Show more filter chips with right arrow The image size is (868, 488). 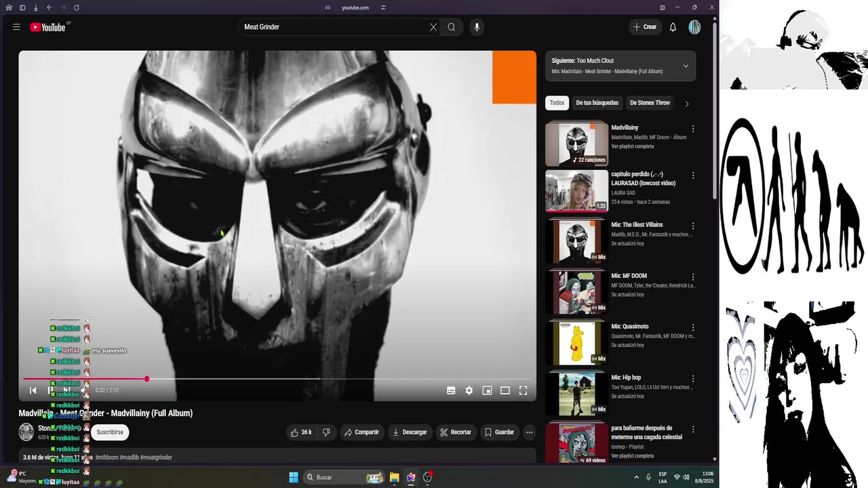tap(687, 104)
